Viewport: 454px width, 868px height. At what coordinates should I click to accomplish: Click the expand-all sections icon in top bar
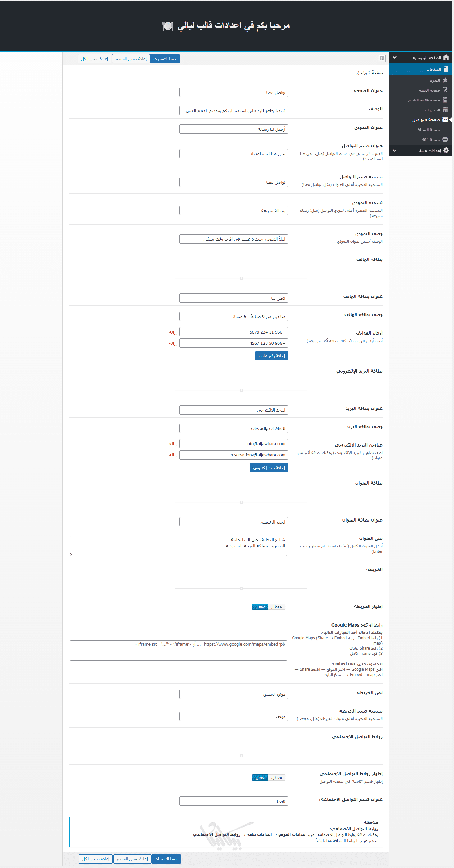pos(382,59)
